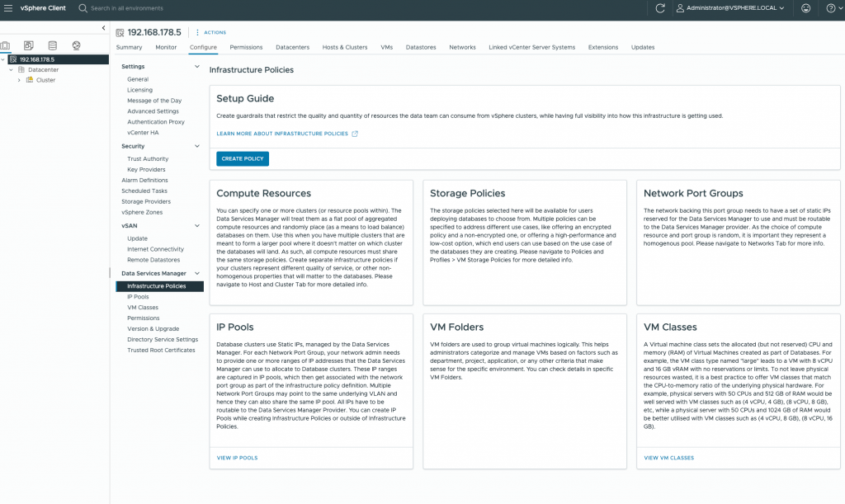This screenshot has height=504, width=845.
Task: Go to the Hosts & Clusters tab
Action: click(x=345, y=47)
